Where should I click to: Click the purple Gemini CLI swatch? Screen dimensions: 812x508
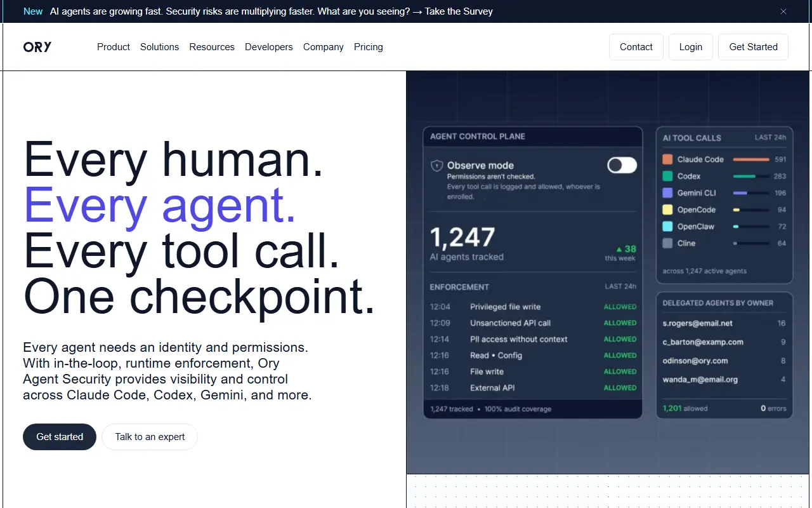point(667,193)
